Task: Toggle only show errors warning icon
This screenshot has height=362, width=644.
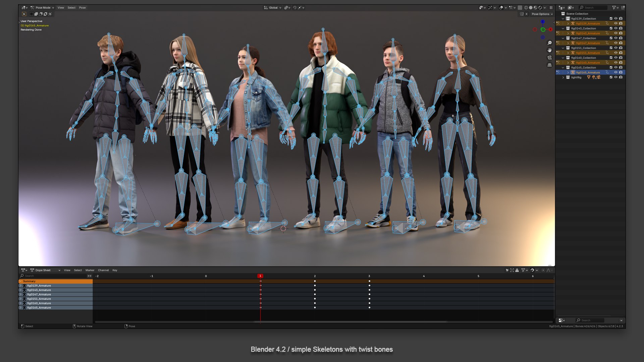Action: click(517, 270)
